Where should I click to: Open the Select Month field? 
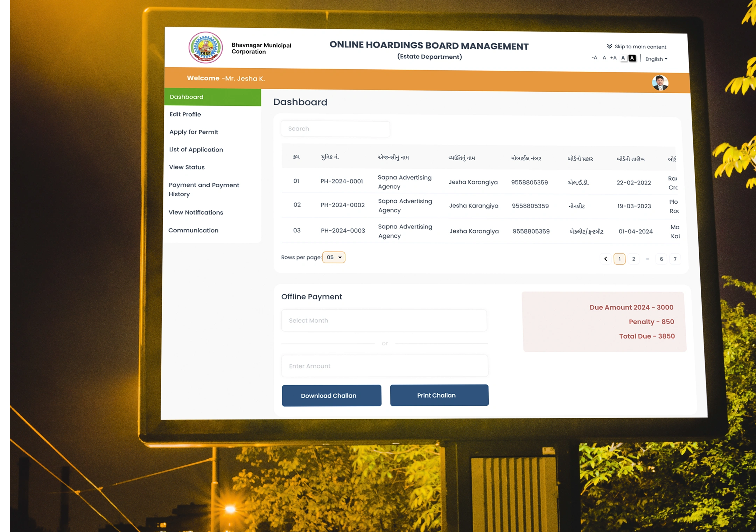click(384, 321)
